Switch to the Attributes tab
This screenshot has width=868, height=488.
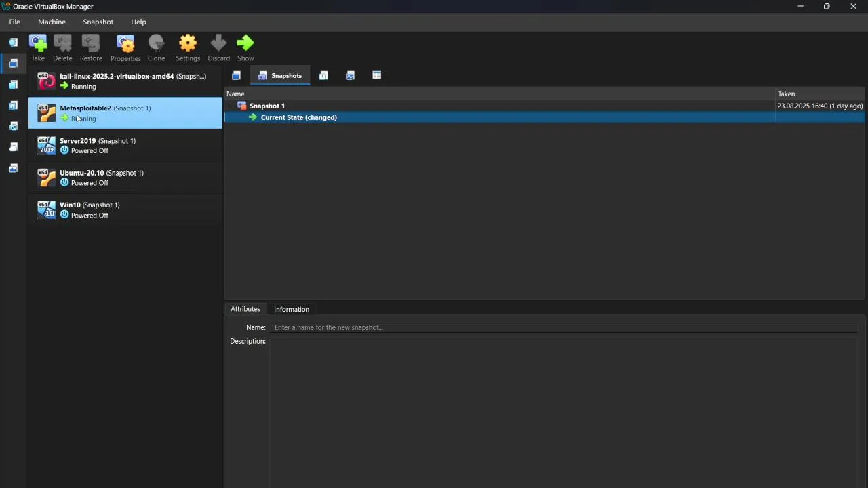coord(245,309)
